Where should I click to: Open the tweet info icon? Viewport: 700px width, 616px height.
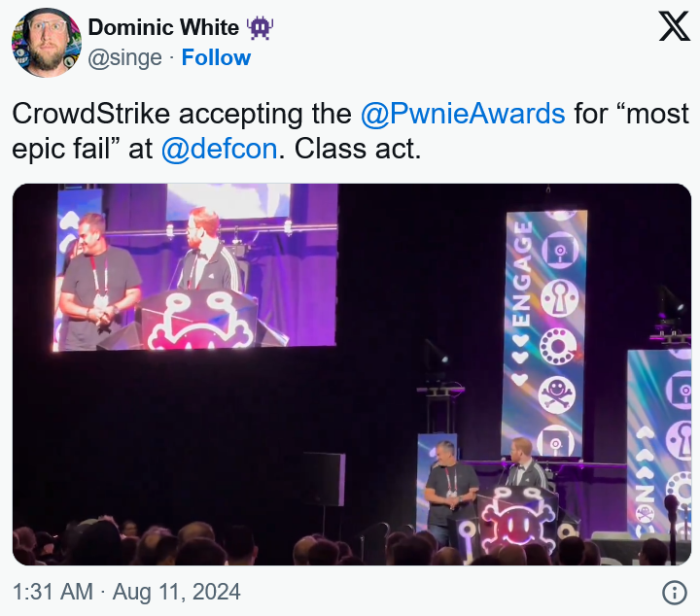pos(674,593)
